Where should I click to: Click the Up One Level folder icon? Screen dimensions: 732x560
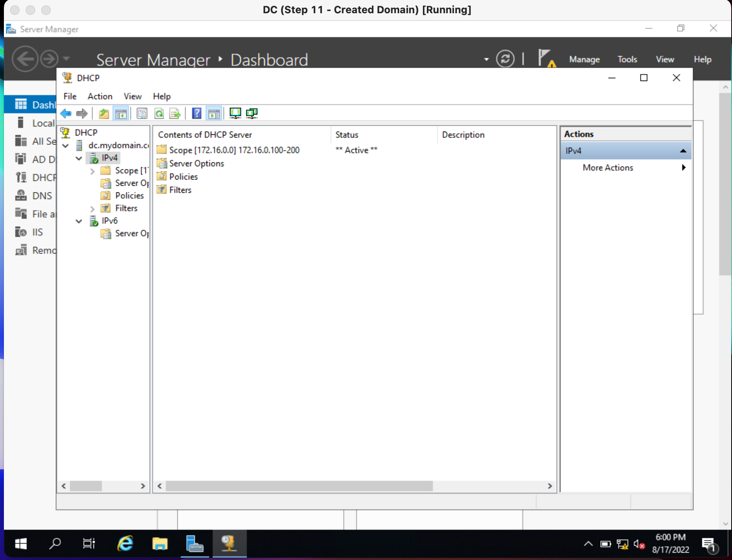coord(104,113)
